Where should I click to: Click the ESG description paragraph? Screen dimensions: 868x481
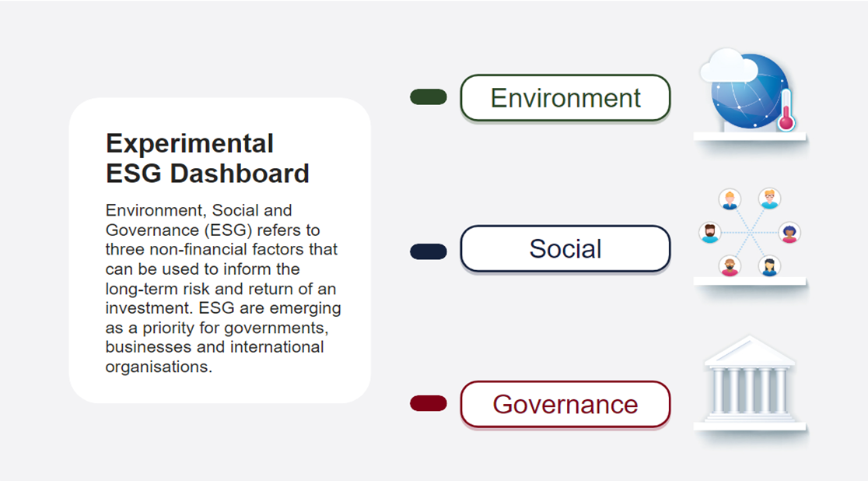[222, 288]
